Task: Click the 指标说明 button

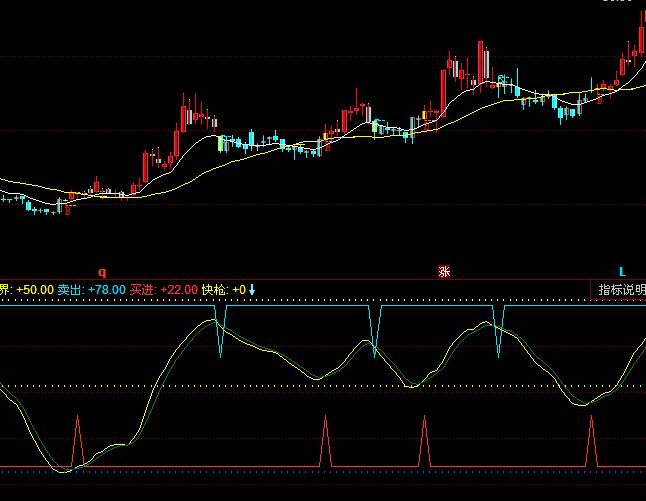Action: (x=620, y=290)
